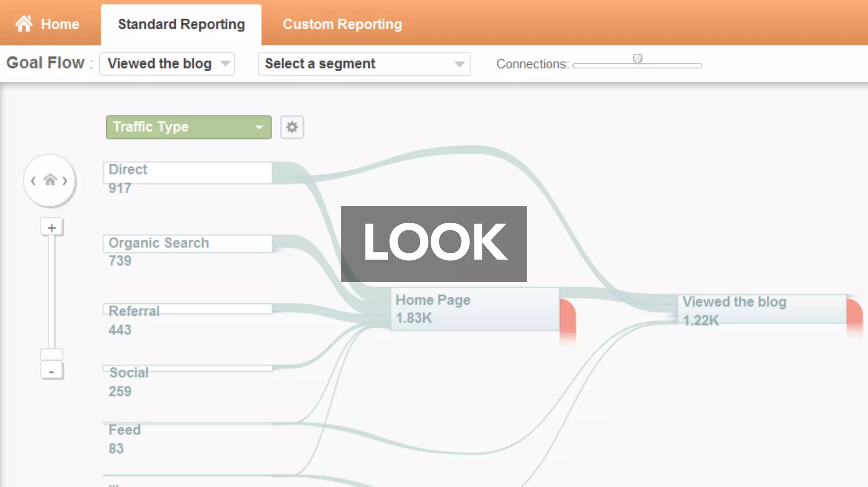Switch to the Custom Reporting tab
The image size is (868, 487).
click(342, 24)
